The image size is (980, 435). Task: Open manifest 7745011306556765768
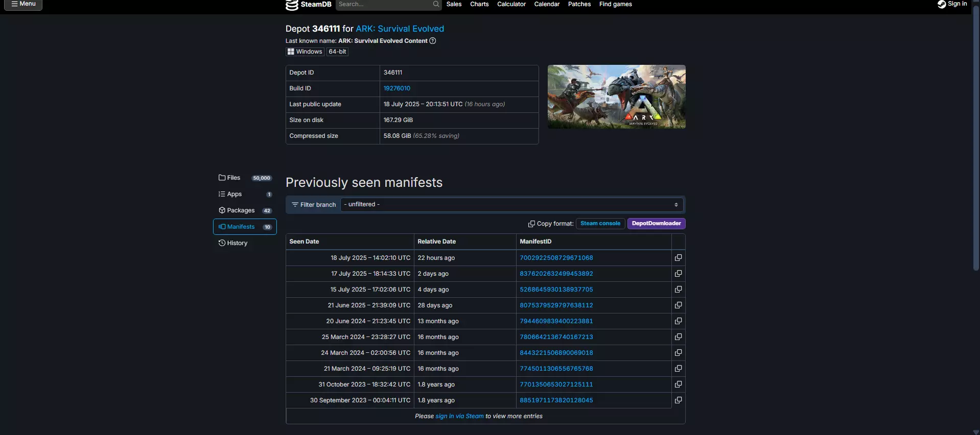[556, 369]
